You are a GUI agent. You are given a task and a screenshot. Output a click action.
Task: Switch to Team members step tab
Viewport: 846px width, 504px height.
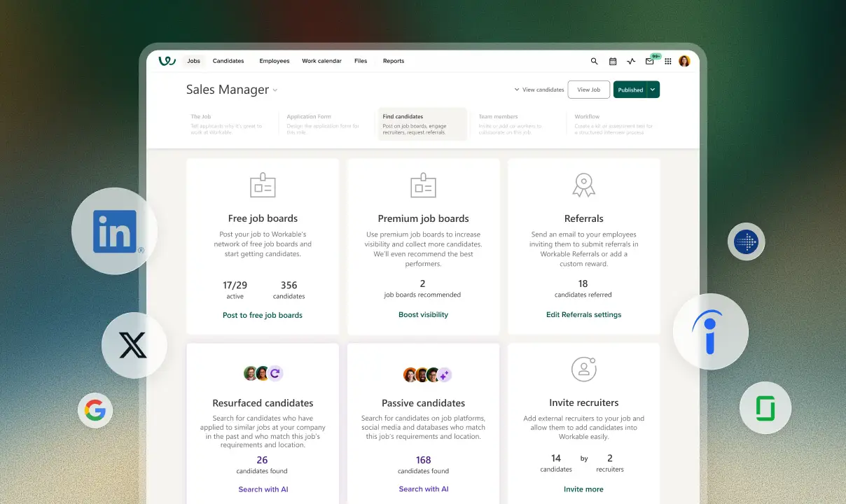coord(517,124)
